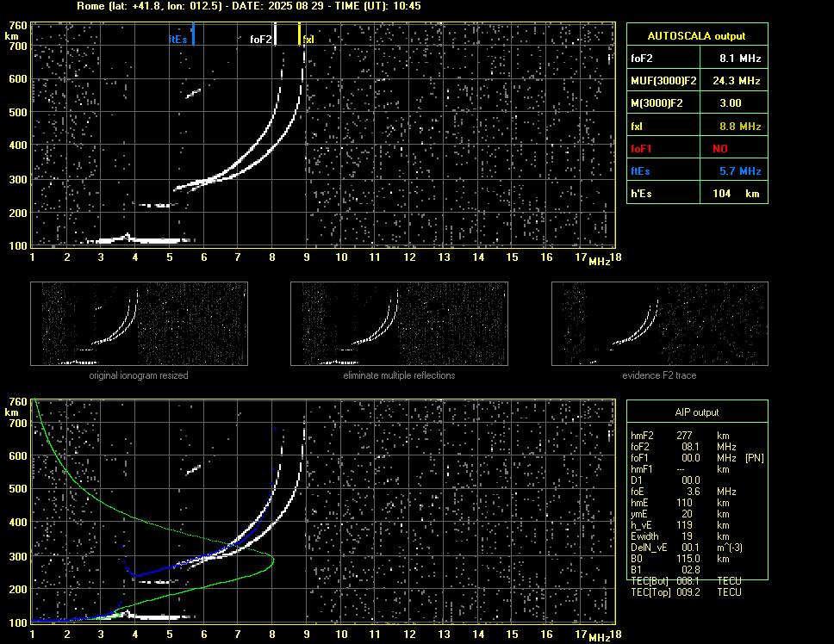The image size is (834, 644).
Task: Click the MHz axis unit label under top ionogram
Action: click(599, 262)
